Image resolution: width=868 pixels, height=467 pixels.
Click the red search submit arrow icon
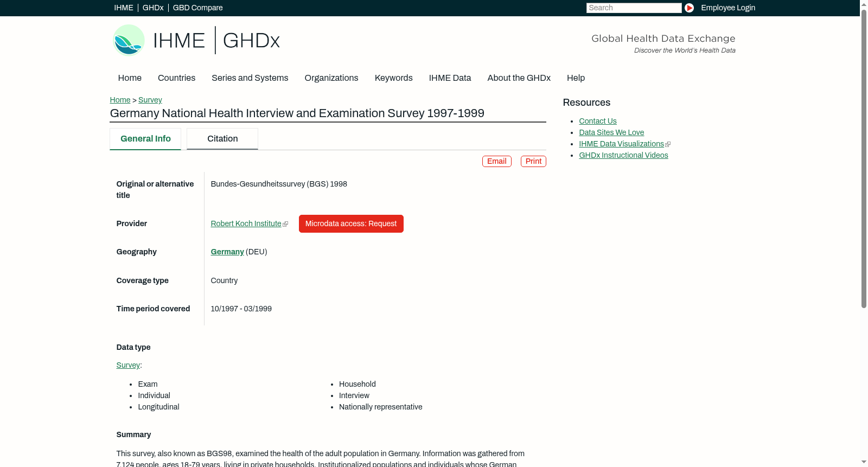pos(689,8)
